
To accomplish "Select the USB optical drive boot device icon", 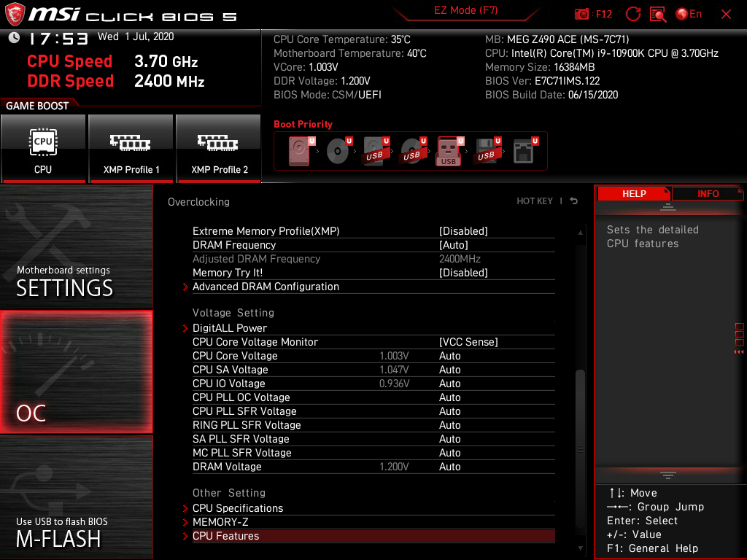I will (x=413, y=151).
